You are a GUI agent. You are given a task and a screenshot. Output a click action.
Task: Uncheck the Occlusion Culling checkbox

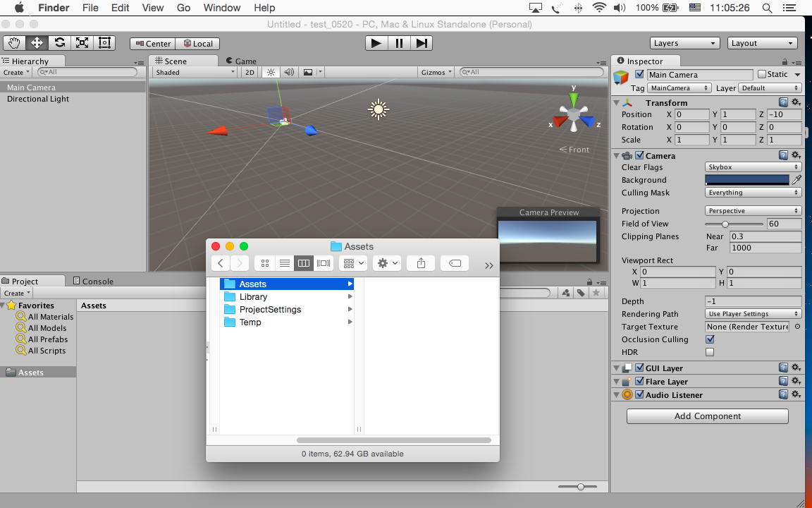[x=710, y=339]
